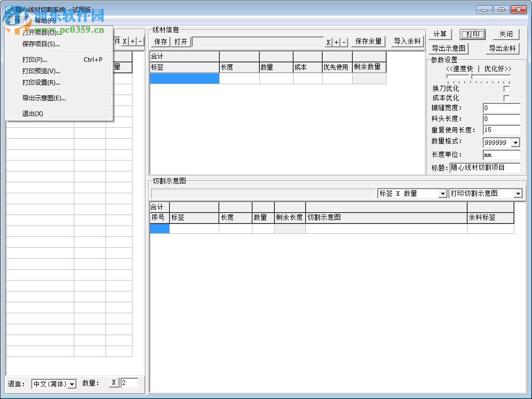Click the 导出余料 button
This screenshot has height=399, width=532.
(x=502, y=48)
